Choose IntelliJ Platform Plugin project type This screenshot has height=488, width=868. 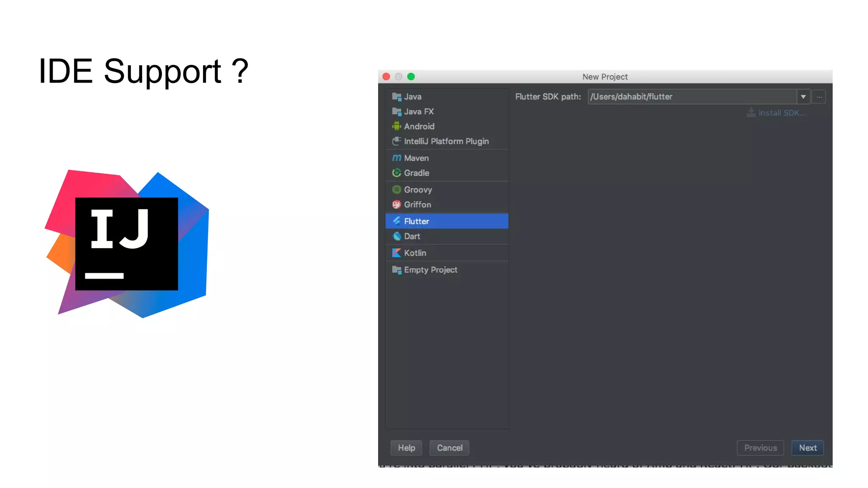pos(447,141)
